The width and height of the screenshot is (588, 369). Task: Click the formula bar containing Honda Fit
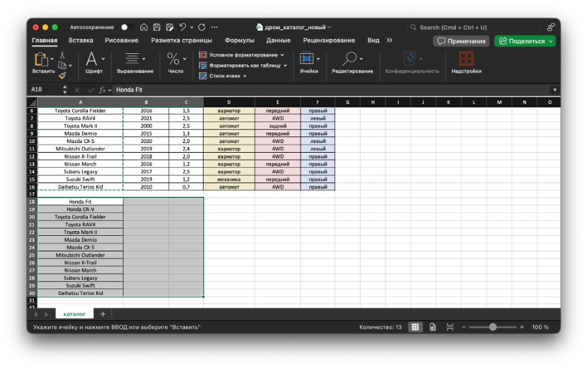(332, 90)
